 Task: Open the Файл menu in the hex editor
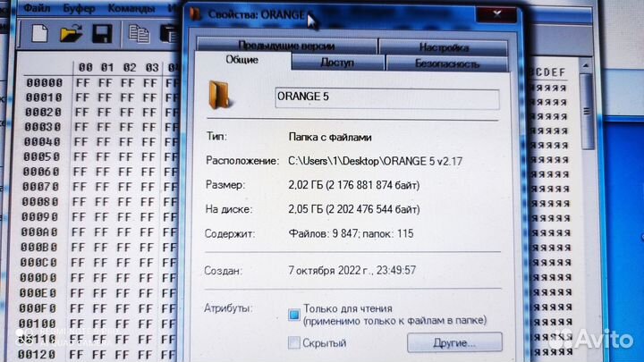click(37, 8)
